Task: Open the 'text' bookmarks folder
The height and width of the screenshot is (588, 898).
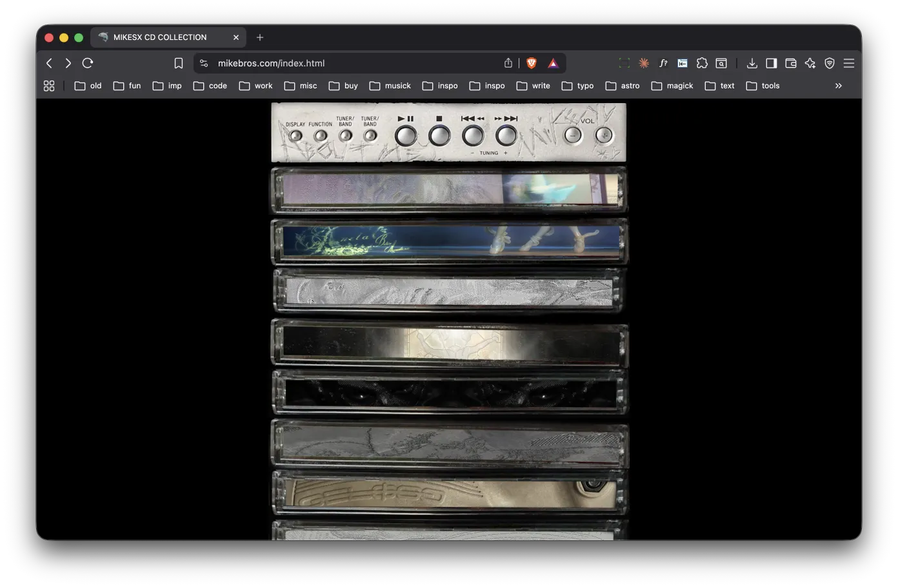Action: click(x=720, y=86)
